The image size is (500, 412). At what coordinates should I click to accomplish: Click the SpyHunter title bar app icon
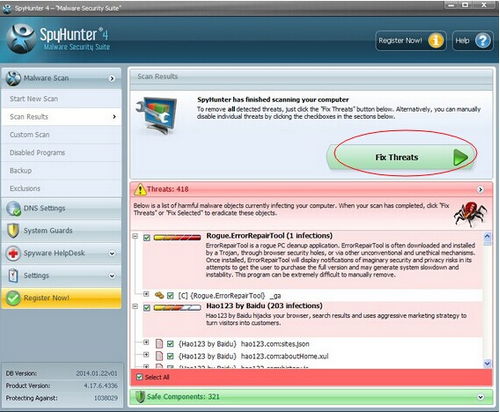coord(7,8)
